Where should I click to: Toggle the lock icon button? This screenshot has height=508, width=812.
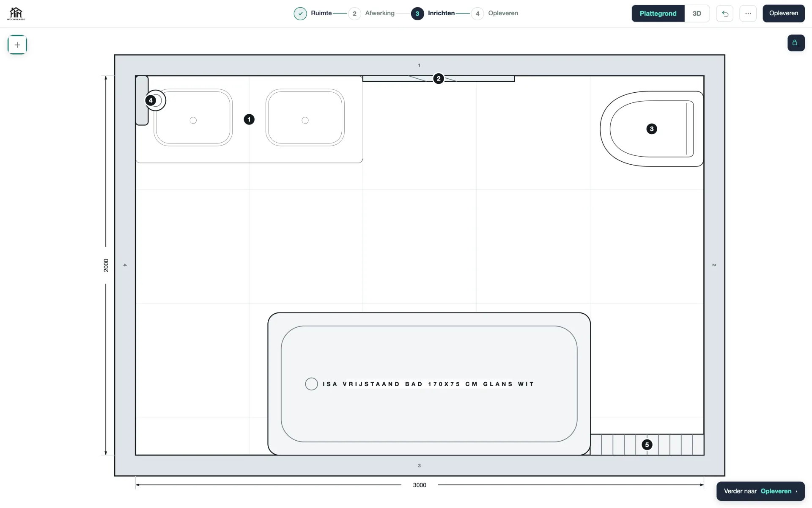(796, 43)
